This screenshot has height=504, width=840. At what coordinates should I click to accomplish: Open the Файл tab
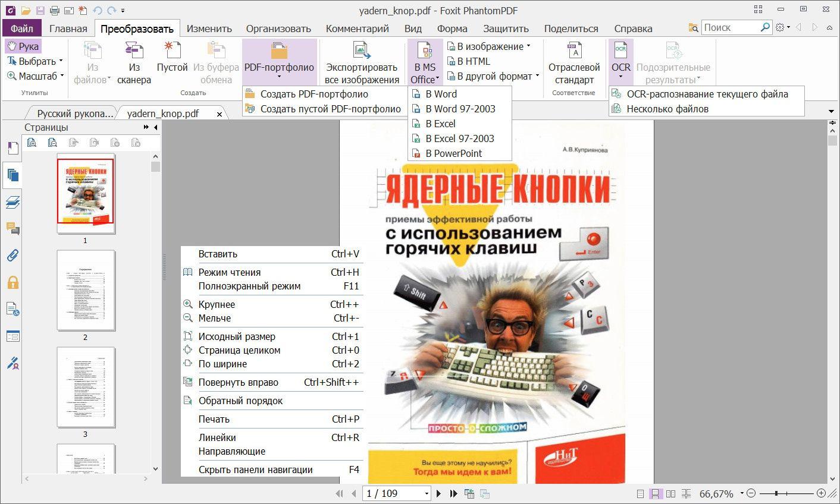(21, 28)
